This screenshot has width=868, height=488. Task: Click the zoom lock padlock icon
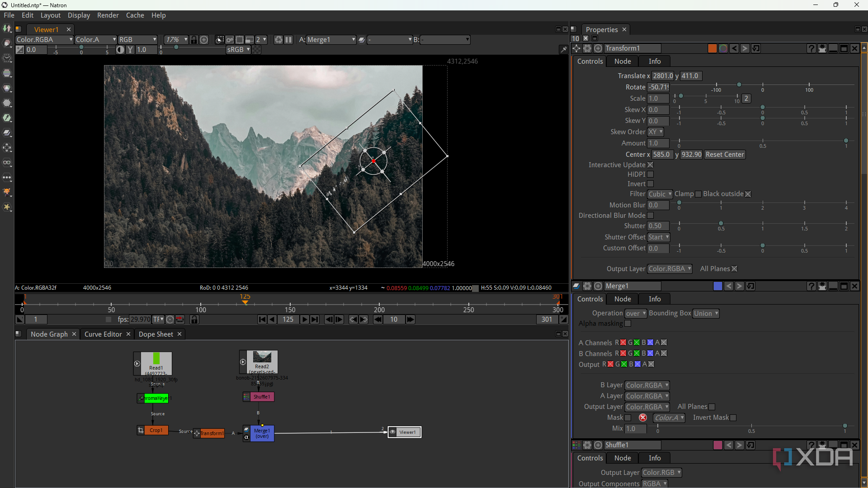pyautogui.click(x=194, y=40)
